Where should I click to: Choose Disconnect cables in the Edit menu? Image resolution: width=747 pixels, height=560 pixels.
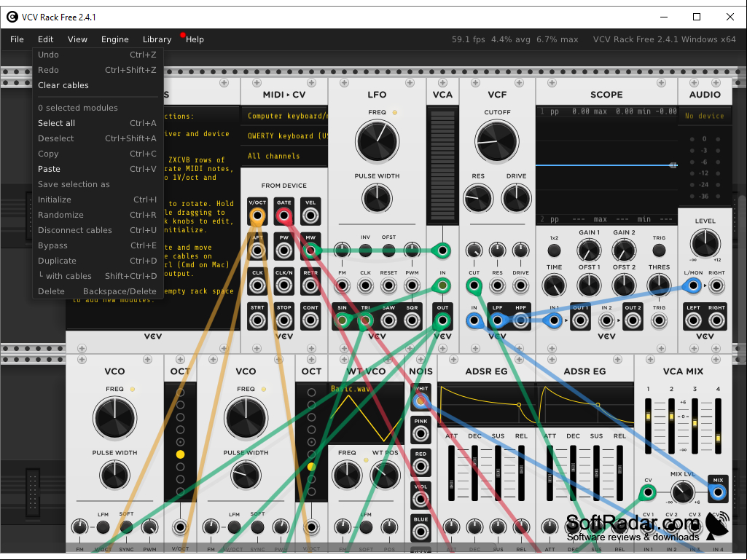click(x=98, y=230)
